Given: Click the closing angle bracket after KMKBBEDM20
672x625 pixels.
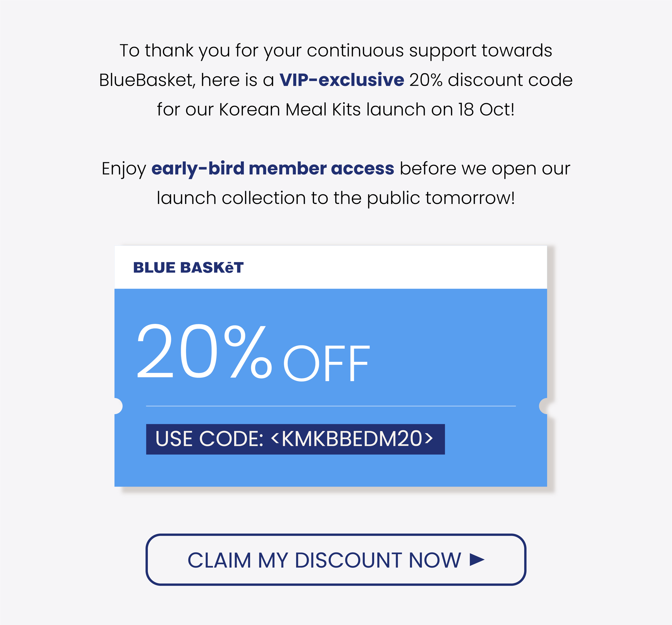Looking at the screenshot, I should pyautogui.click(x=429, y=438).
